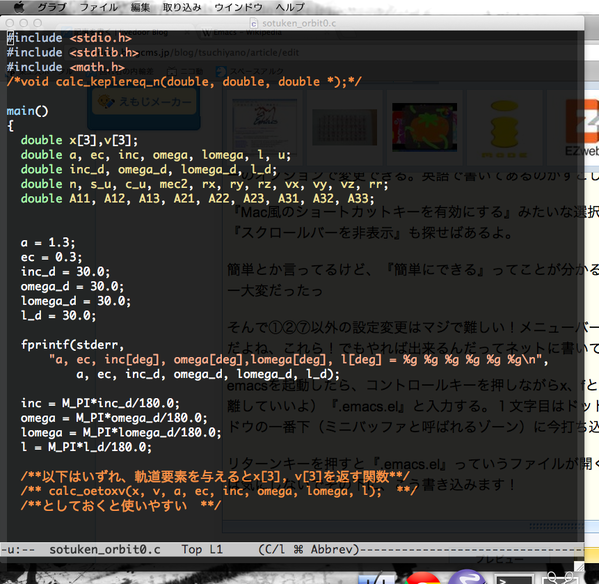The image size is (599, 584).
Task: Open the グラブ application menu
Action: (52, 7)
